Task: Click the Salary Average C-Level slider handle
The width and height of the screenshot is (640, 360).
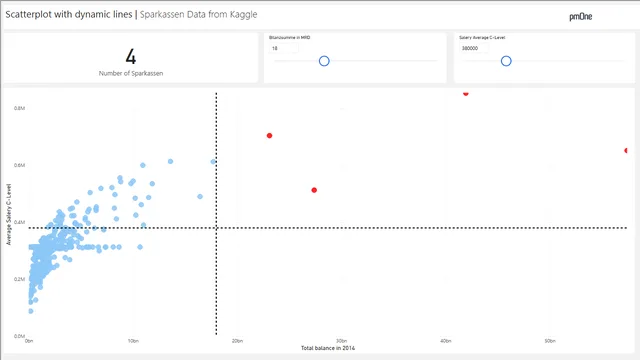Action: point(506,61)
